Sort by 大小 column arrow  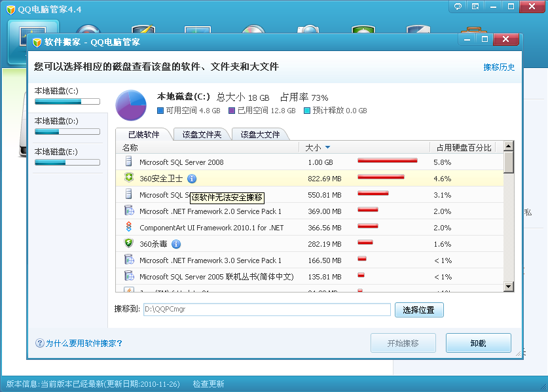coord(327,147)
